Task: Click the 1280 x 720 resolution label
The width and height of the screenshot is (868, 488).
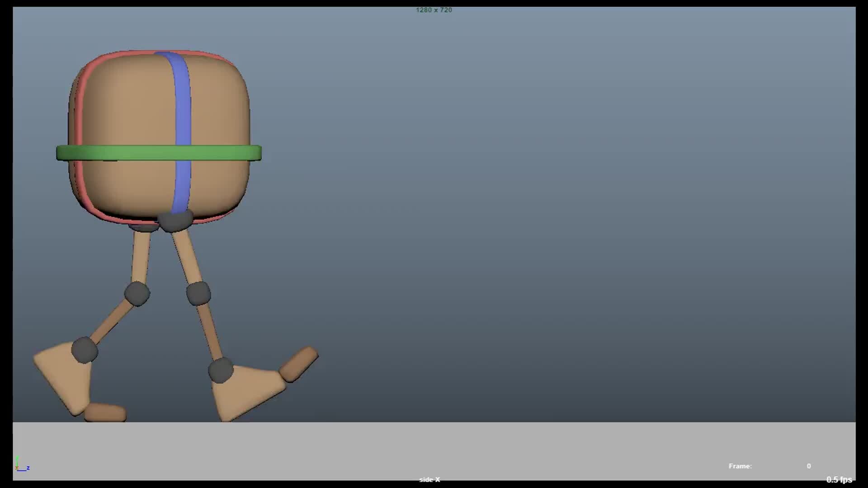Action: pos(434,10)
